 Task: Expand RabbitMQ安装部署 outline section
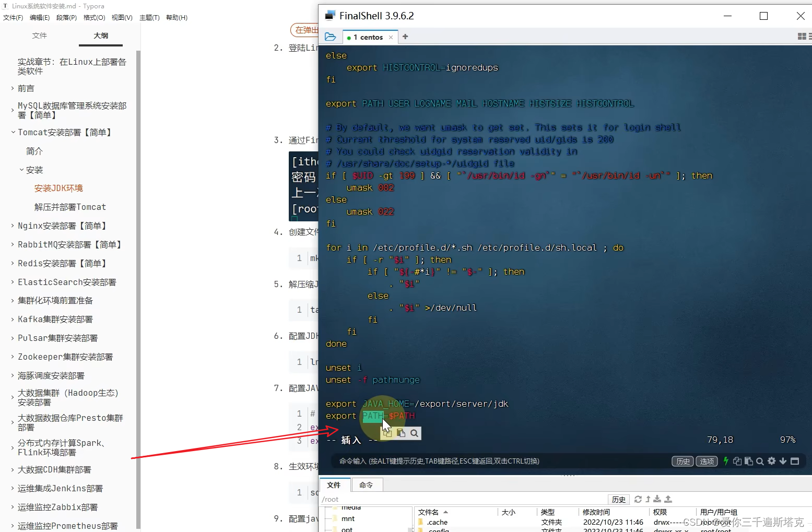[x=13, y=244]
